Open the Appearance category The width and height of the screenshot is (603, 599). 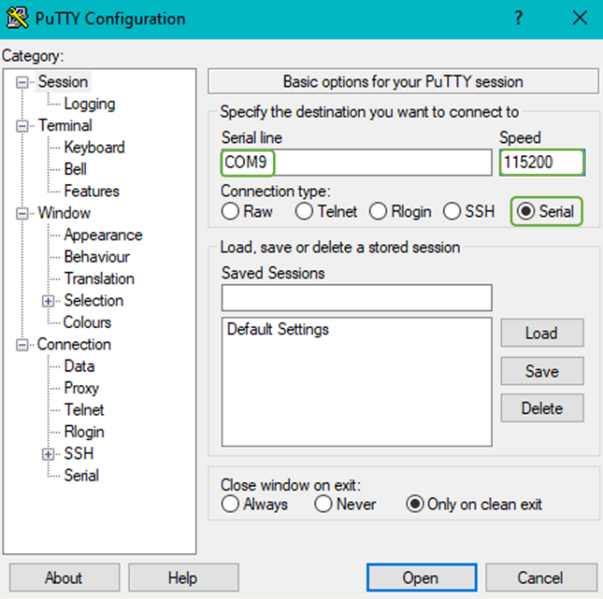[103, 235]
